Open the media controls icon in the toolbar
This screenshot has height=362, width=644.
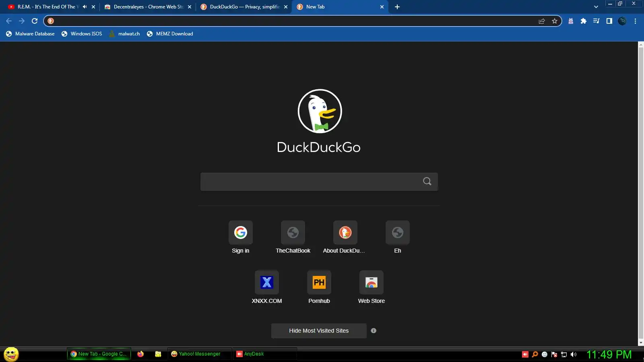(x=597, y=21)
